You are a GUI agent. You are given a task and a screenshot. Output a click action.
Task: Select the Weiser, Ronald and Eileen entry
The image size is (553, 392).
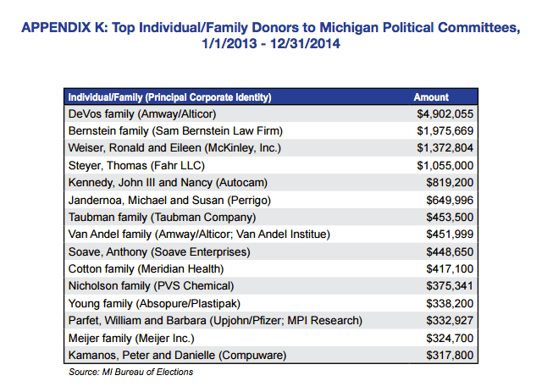(173, 147)
